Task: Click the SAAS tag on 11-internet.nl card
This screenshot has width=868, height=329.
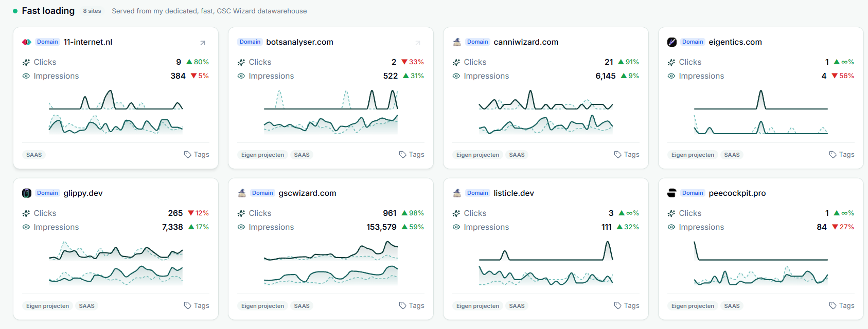Action: 34,155
